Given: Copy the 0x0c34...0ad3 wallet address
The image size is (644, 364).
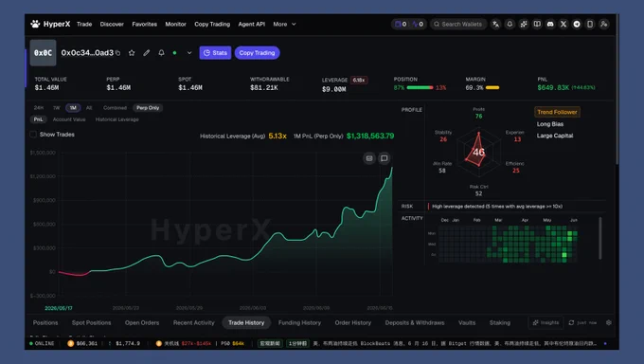Looking at the screenshot, I should [117, 53].
